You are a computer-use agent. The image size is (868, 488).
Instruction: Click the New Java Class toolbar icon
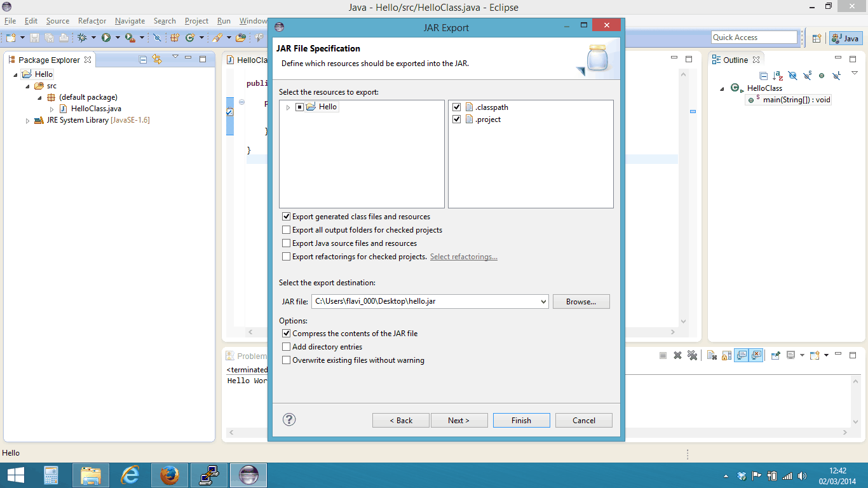point(189,38)
